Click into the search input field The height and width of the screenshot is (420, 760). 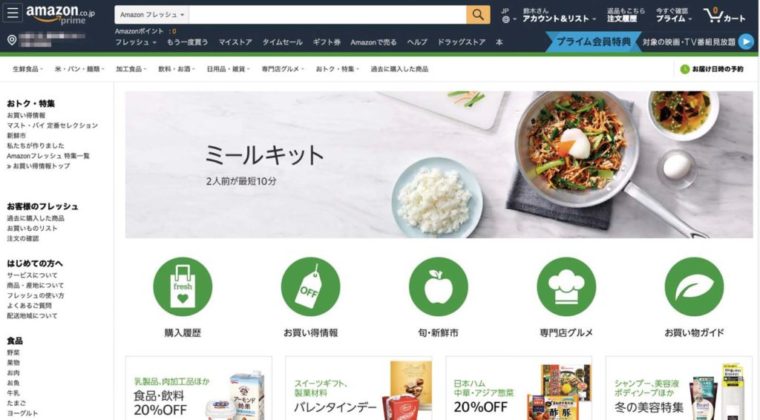328,15
